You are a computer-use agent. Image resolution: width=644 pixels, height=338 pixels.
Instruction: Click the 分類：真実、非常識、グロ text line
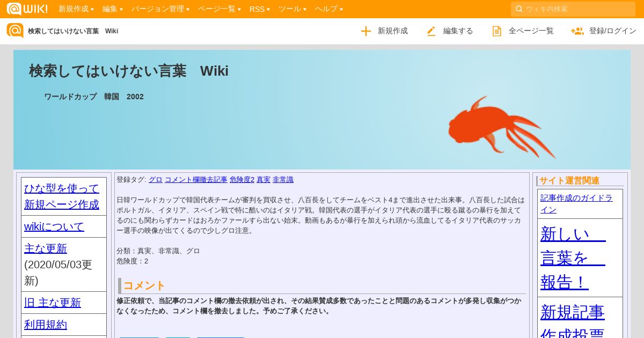(158, 251)
